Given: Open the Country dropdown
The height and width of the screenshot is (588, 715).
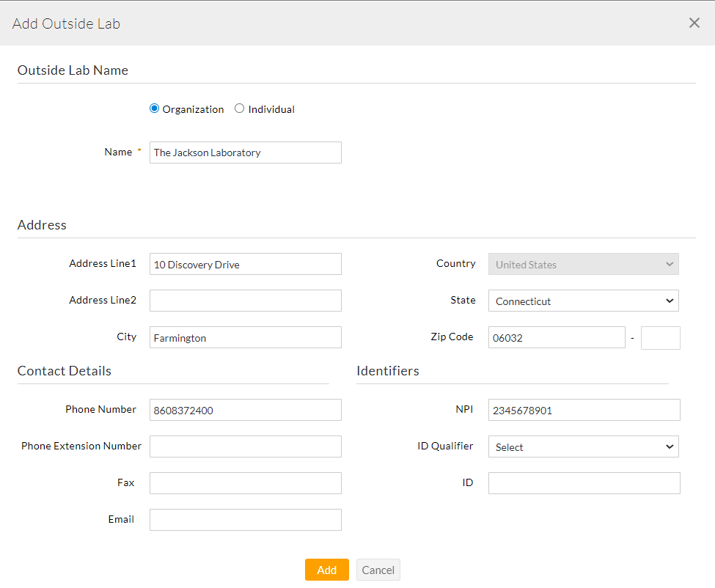Looking at the screenshot, I should pyautogui.click(x=583, y=264).
